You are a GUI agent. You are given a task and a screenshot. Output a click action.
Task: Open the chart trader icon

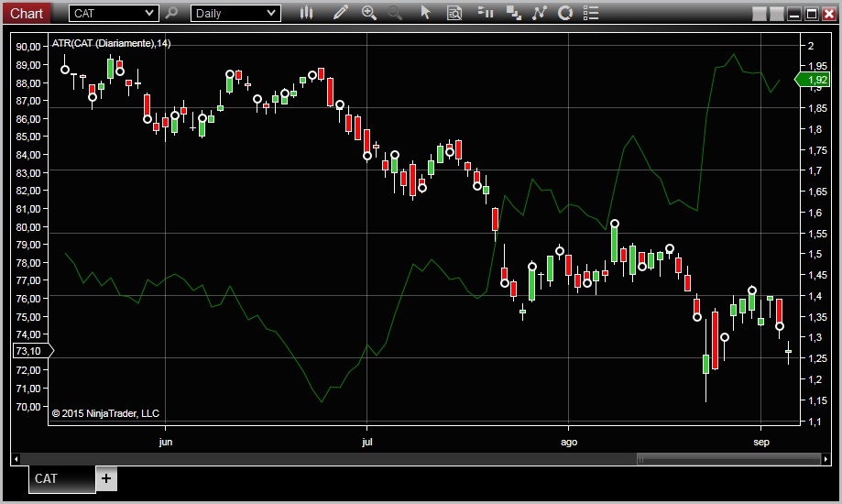click(x=486, y=12)
